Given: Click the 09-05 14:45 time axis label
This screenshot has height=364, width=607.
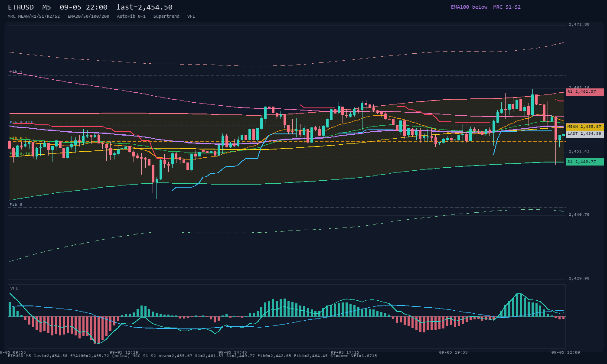Looking at the screenshot, I should click(x=233, y=352).
